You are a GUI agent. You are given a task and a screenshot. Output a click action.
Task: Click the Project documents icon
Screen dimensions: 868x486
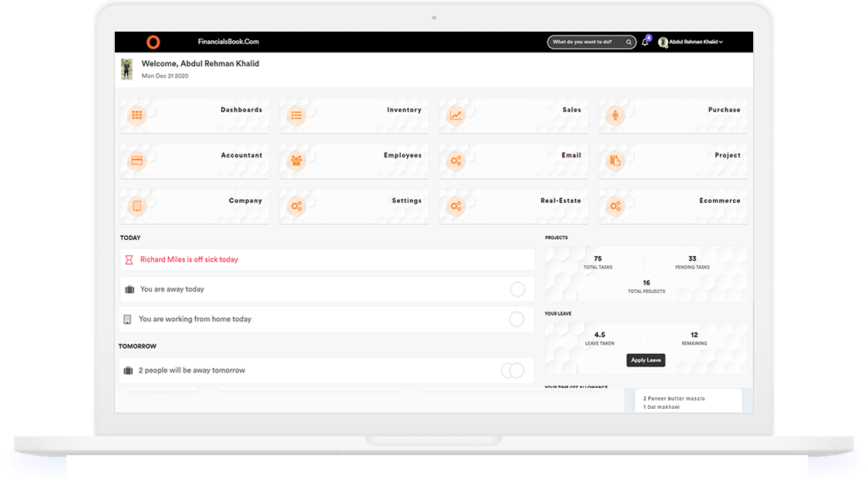tap(615, 160)
